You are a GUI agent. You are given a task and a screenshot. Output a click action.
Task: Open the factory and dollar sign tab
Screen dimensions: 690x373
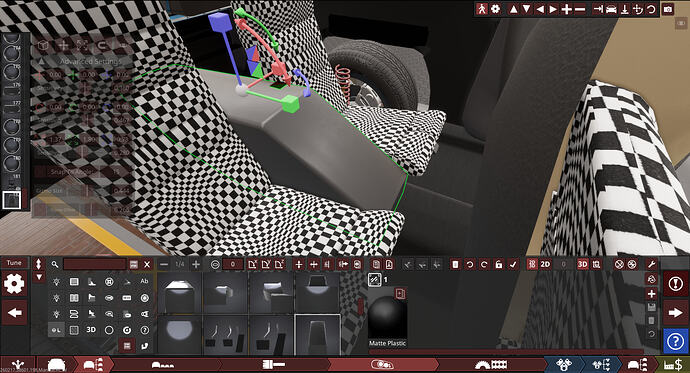[673, 365]
